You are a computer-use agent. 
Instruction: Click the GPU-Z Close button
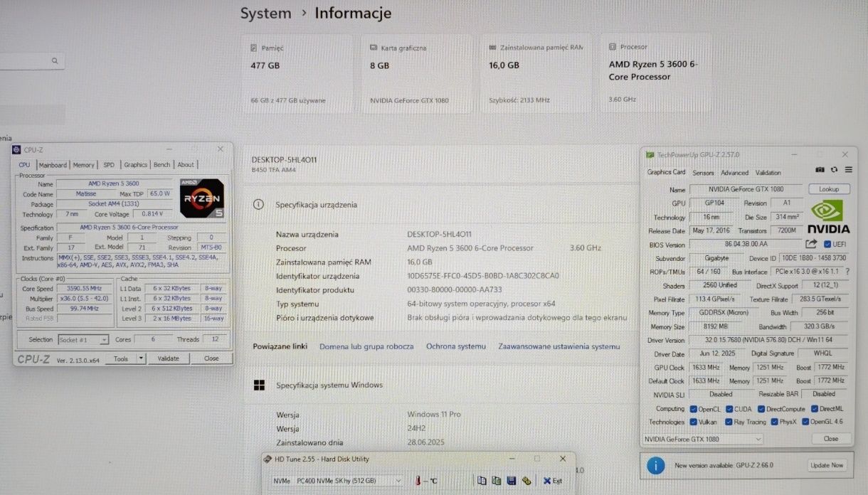[x=831, y=439]
